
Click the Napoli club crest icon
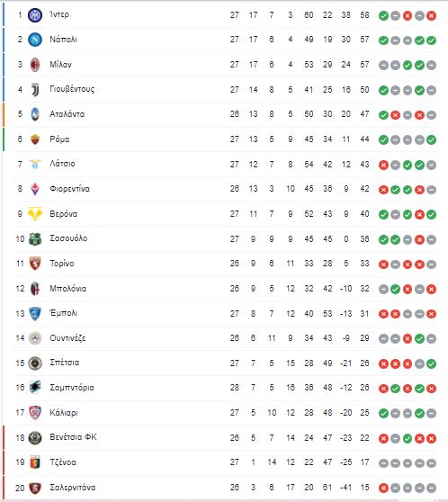[x=35, y=40]
